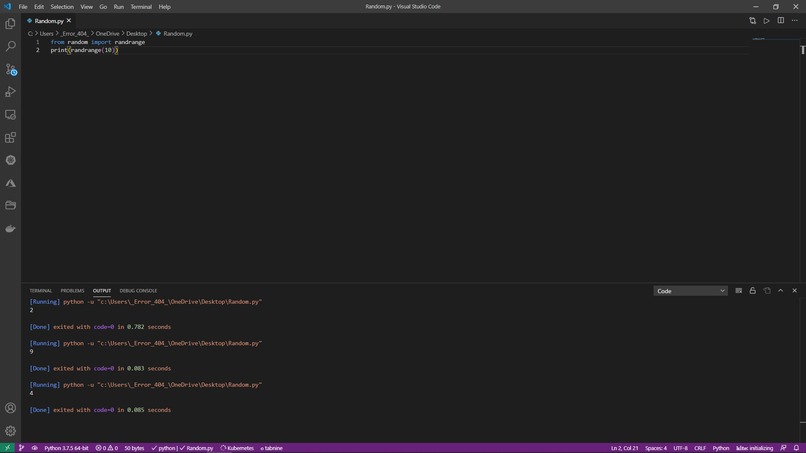Open the output channel Code dropdown
This screenshot has width=806, height=453.
(690, 291)
